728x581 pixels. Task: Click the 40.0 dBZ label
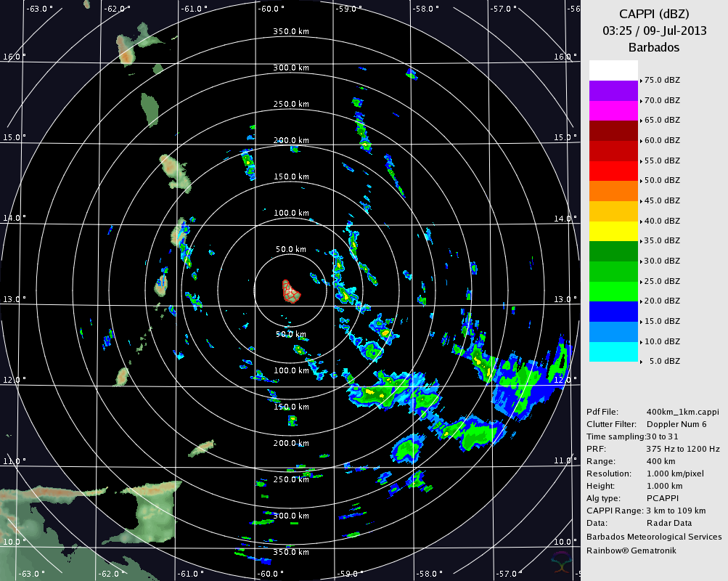(x=662, y=221)
